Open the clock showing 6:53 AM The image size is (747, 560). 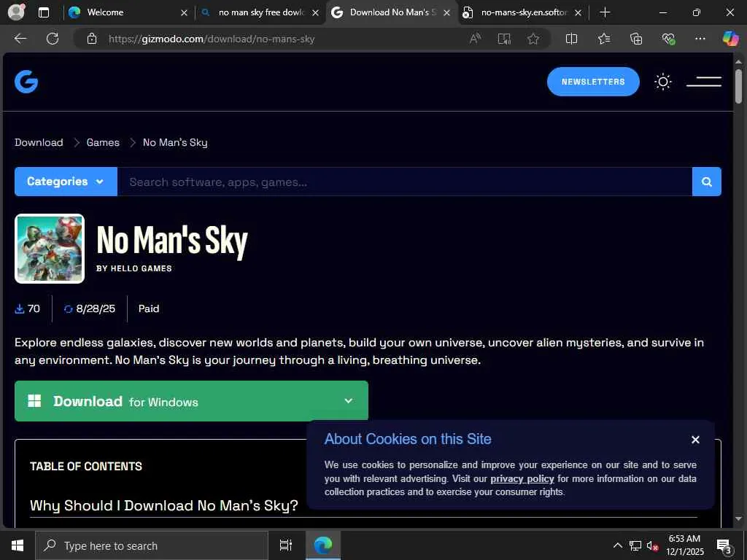click(x=684, y=545)
